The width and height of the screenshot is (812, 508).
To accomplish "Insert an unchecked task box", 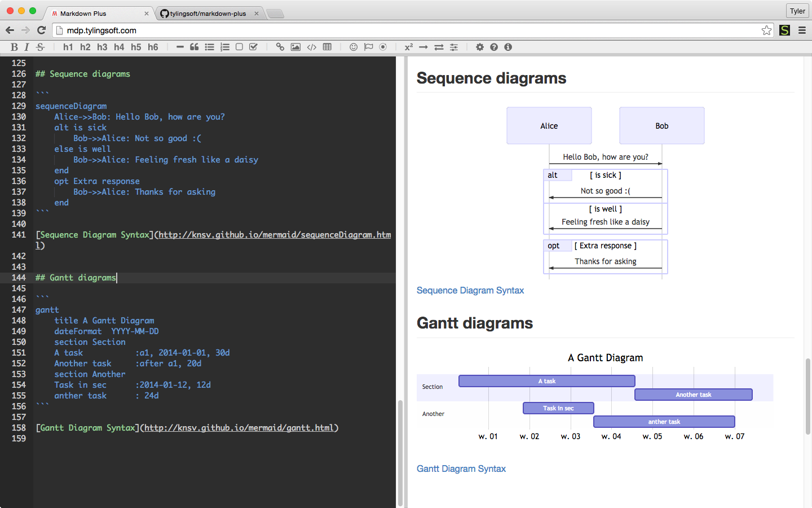I will coord(239,47).
